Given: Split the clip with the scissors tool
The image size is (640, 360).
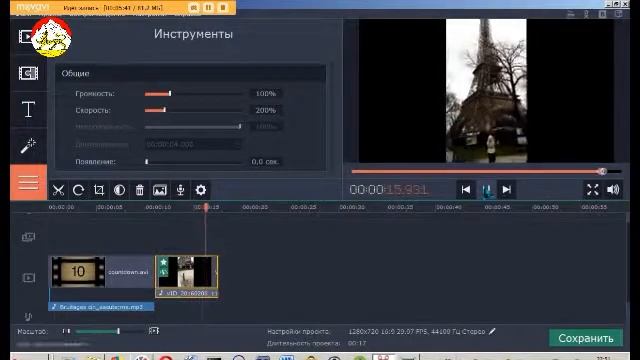Looking at the screenshot, I should 58,190.
